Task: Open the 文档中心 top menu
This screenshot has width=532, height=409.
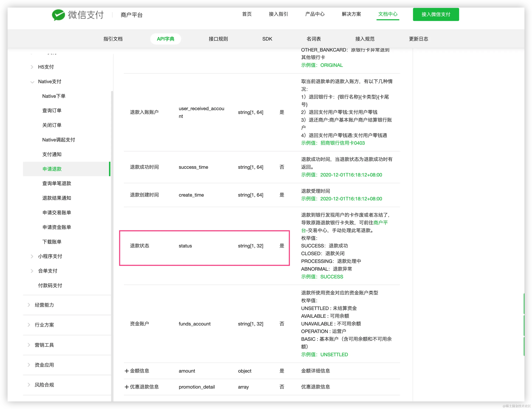Action: 388,14
